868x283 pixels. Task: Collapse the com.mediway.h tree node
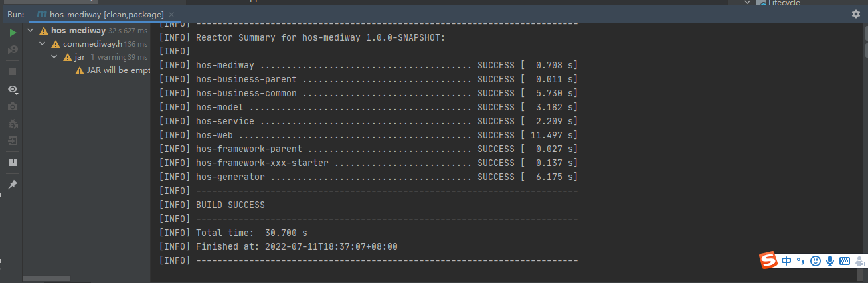tap(43, 44)
